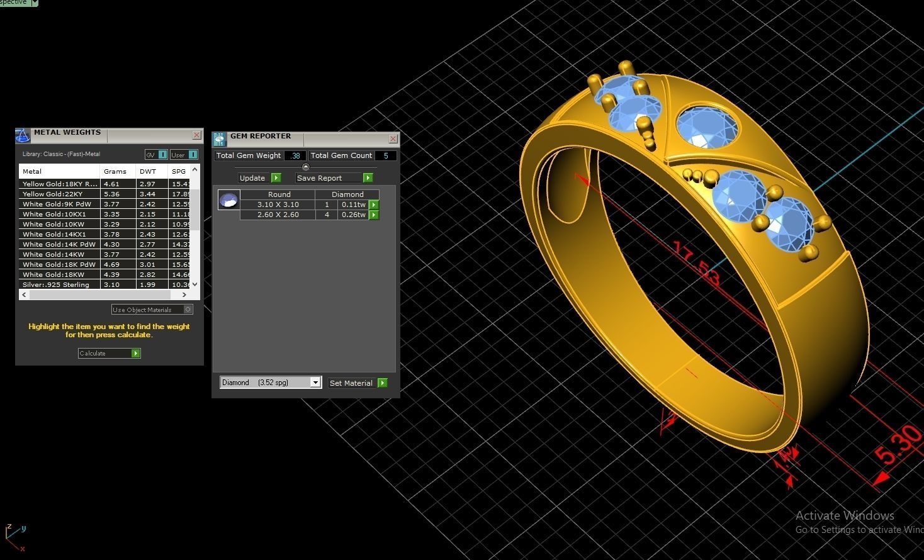This screenshot has height=560, width=924.
Task: Click the Gem Reporter panel icon
Action: [x=219, y=139]
